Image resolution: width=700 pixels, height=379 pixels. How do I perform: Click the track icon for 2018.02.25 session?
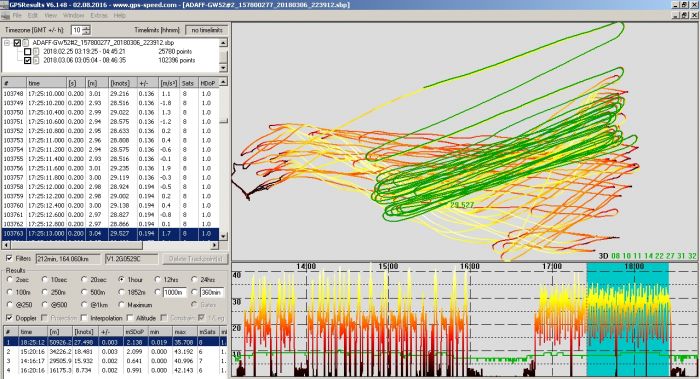pyautogui.click(x=36, y=52)
